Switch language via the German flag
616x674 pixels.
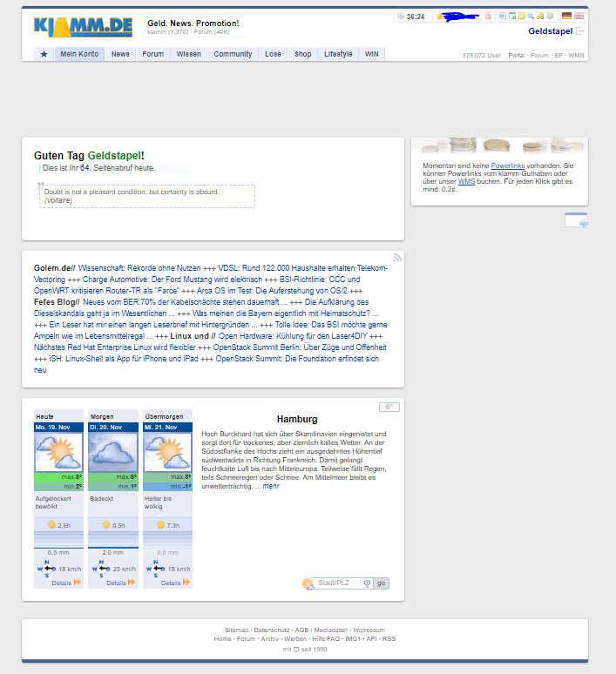click(566, 16)
